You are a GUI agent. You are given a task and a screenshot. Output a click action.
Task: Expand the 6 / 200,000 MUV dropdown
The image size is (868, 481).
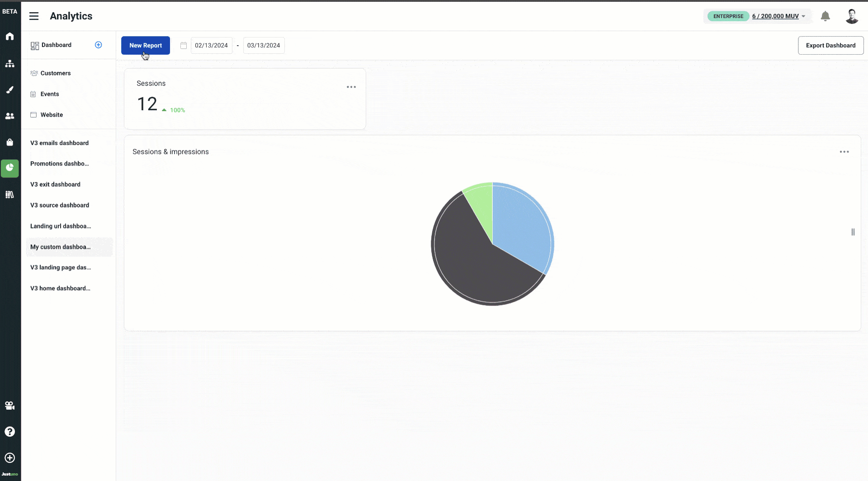[778, 16]
